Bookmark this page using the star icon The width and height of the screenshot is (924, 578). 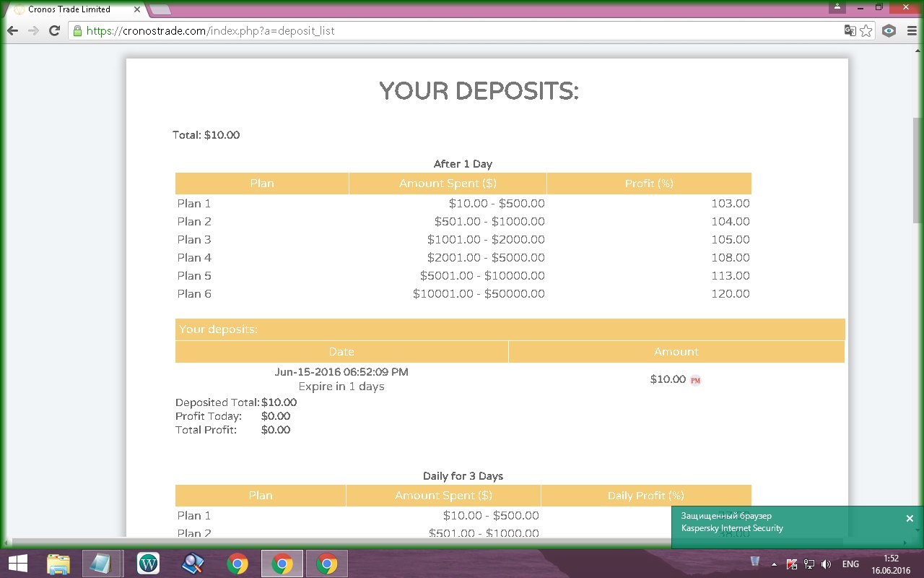point(866,31)
